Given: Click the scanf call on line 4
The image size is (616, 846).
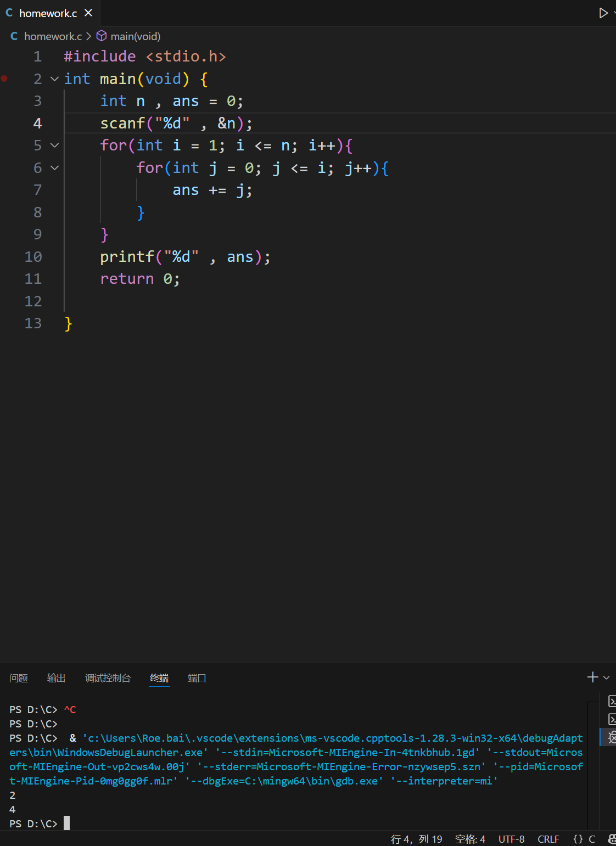Looking at the screenshot, I should click(x=176, y=124).
